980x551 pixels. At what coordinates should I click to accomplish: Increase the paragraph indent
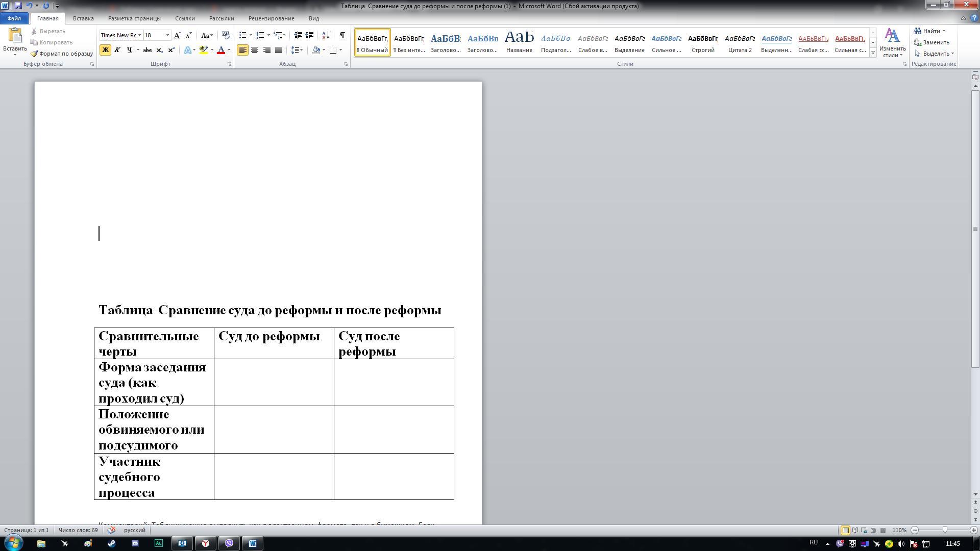click(x=309, y=35)
